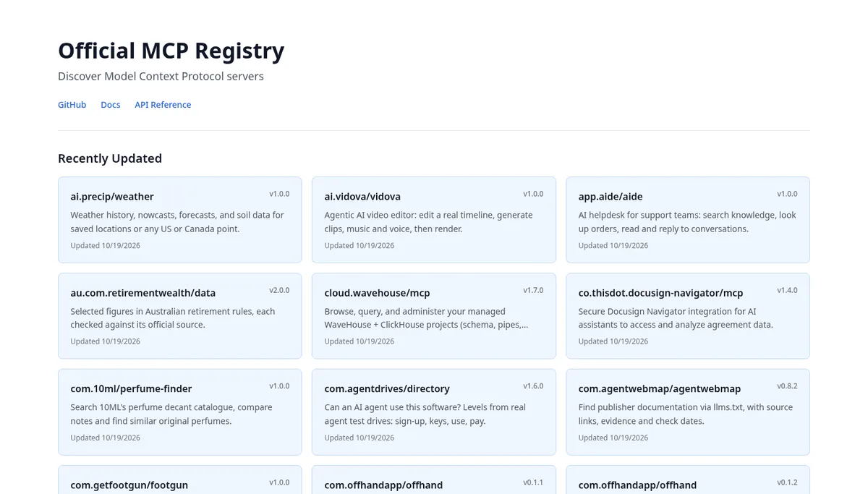
Task: Open the cloud.wavehouse/mcp server card
Action: (433, 316)
